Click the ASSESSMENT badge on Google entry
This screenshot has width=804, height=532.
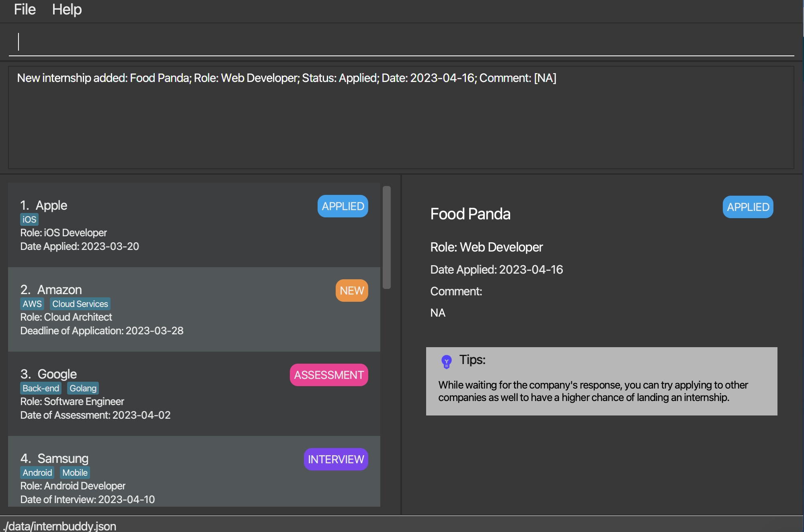coord(328,375)
